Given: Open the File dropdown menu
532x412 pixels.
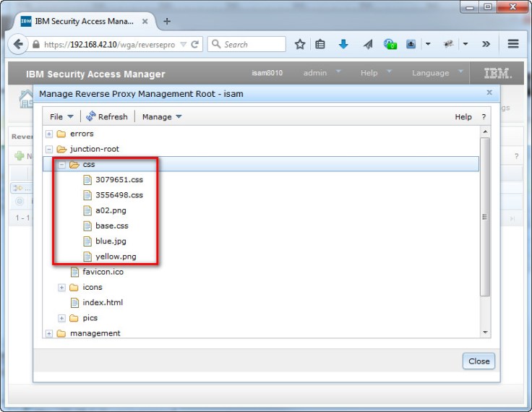Looking at the screenshot, I should 61,116.
